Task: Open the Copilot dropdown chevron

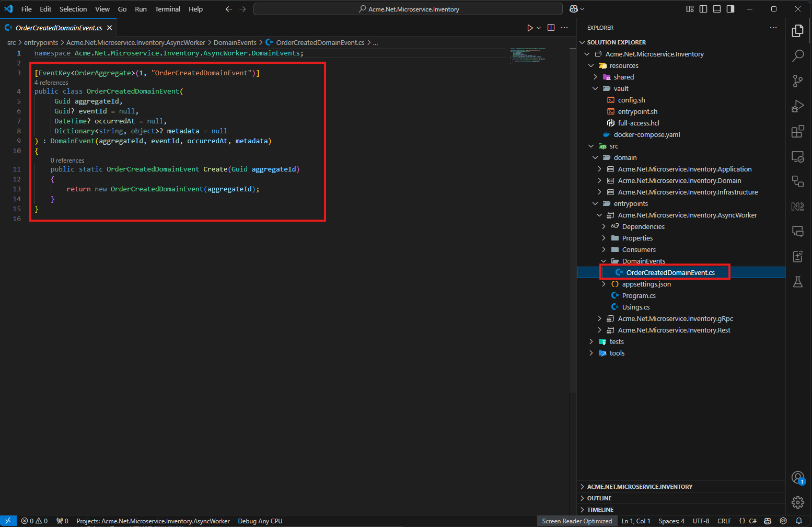Action: 582,9
